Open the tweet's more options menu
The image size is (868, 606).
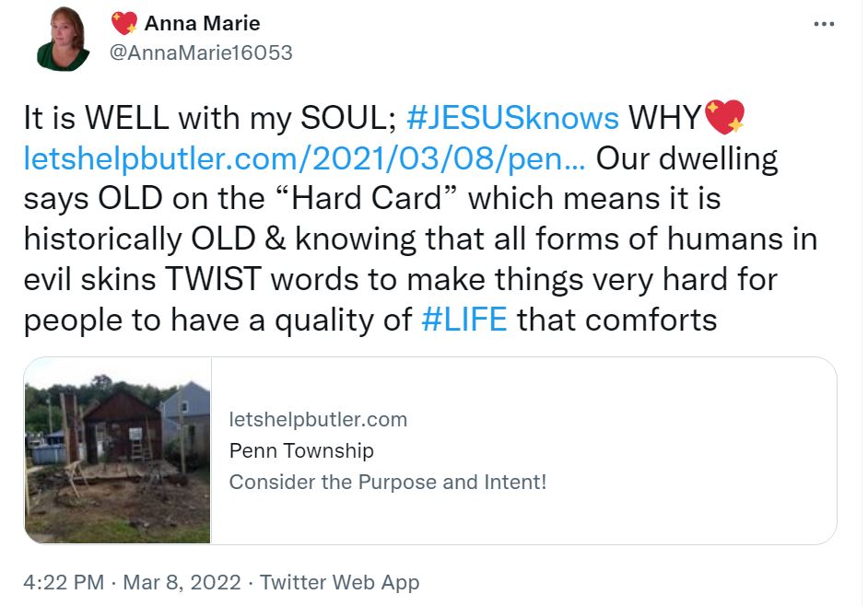coord(824,25)
